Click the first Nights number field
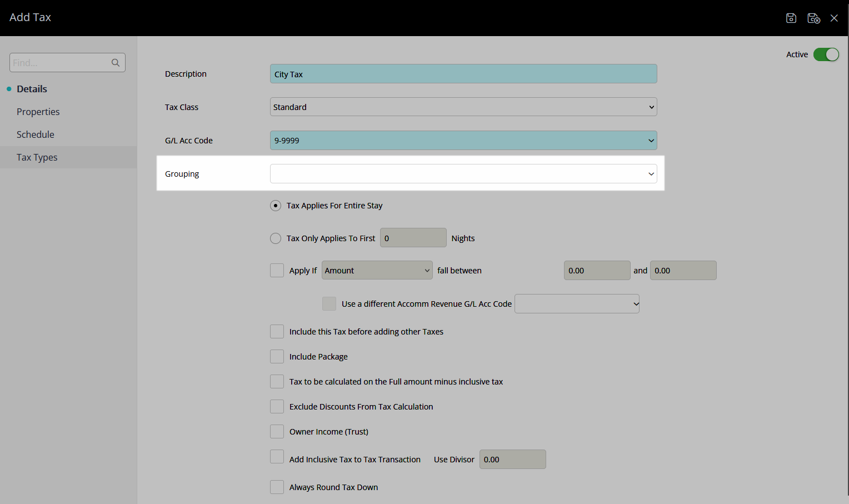 tap(413, 237)
